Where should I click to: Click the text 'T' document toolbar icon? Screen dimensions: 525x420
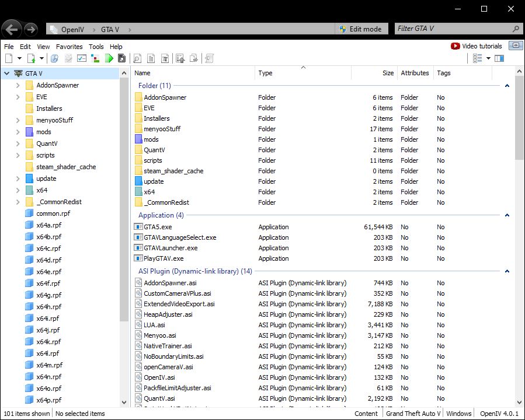point(165,58)
